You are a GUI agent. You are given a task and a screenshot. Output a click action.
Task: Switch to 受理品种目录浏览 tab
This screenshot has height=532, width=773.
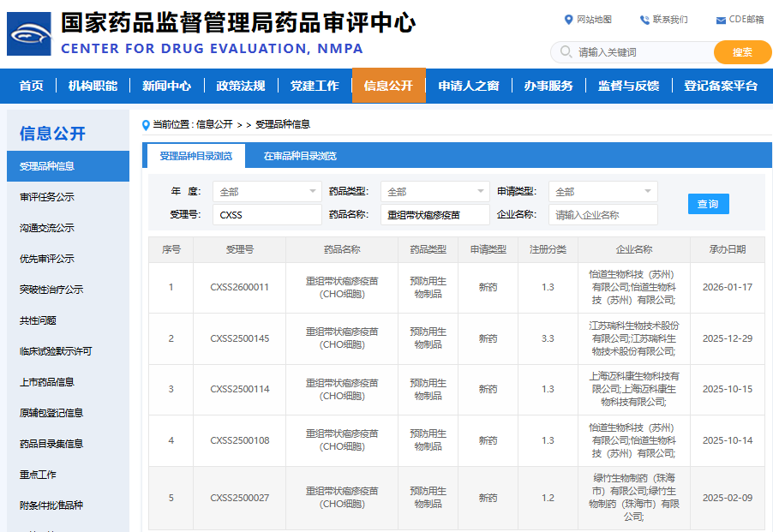pyautogui.click(x=195, y=156)
